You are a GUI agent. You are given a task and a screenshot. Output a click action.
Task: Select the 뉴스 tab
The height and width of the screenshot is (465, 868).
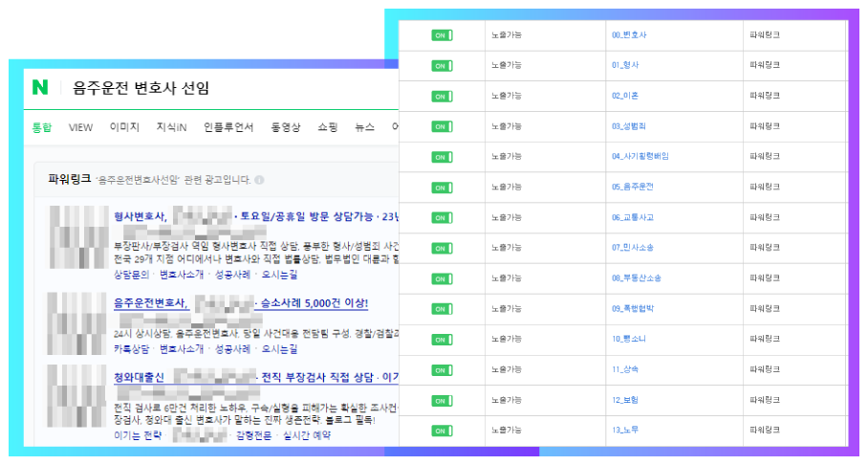[364, 127]
